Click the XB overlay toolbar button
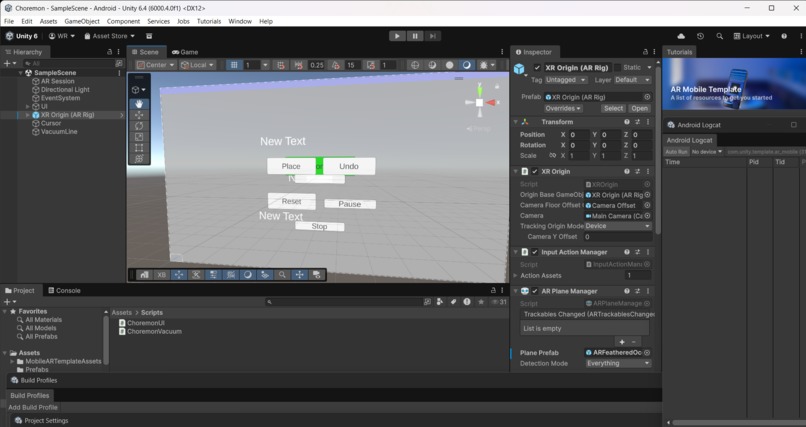The image size is (806, 427). point(161,275)
